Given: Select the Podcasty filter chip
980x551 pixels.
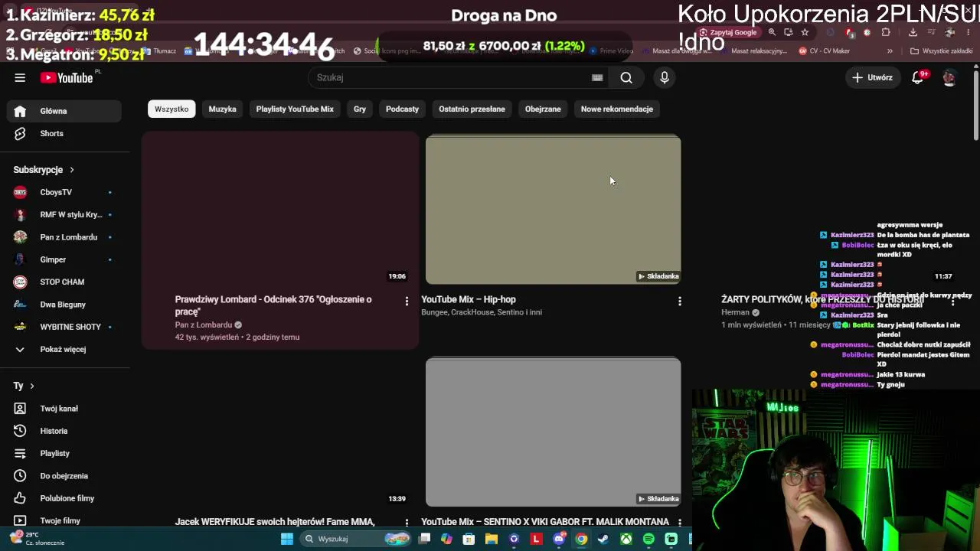Looking at the screenshot, I should 402,109.
